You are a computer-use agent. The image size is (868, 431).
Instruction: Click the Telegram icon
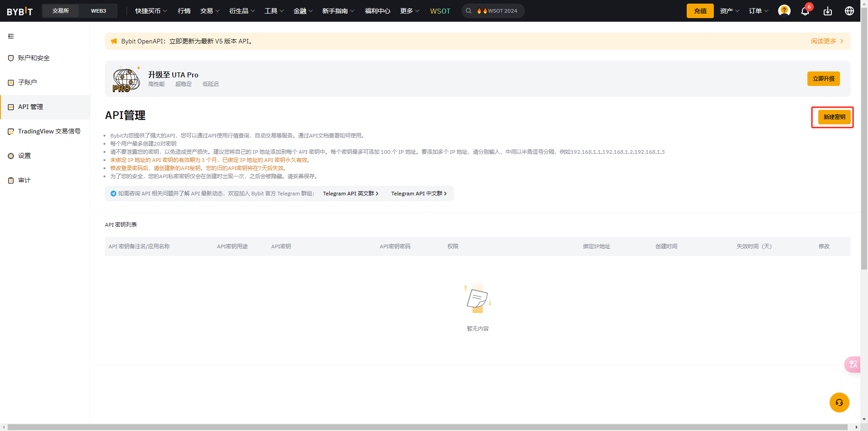coord(113,194)
